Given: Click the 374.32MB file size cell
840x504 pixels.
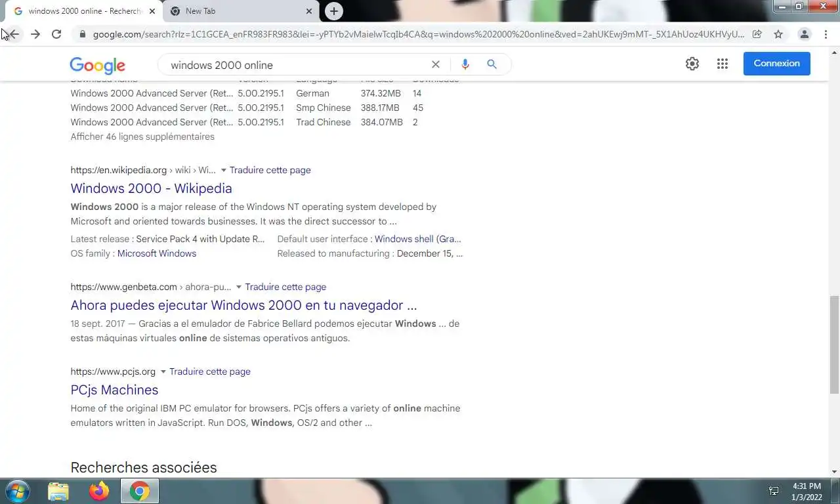Looking at the screenshot, I should [381, 93].
